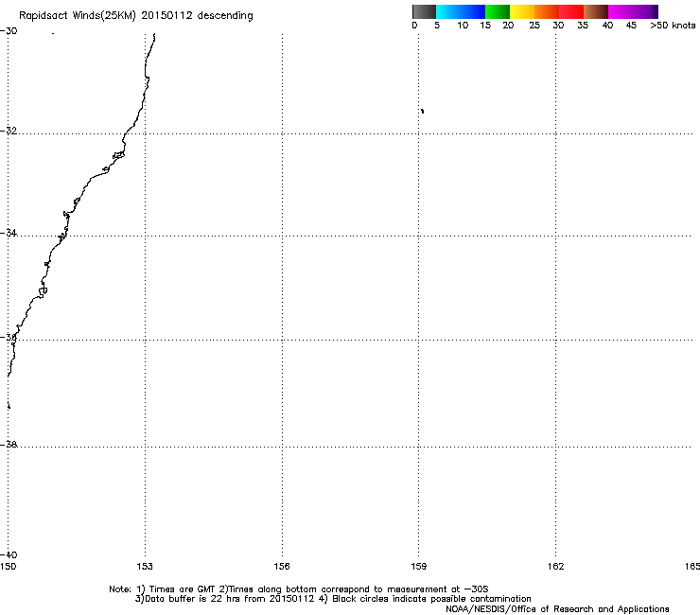This screenshot has height=615, width=700.
Task: Click the blue 10-15 knots legend segment
Action: pos(473,11)
